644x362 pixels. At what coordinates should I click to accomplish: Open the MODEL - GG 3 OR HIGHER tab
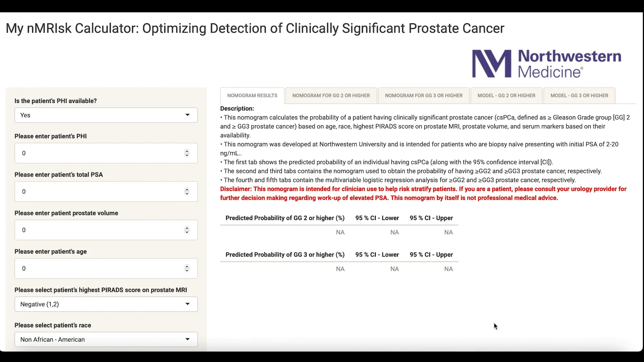pyautogui.click(x=579, y=96)
